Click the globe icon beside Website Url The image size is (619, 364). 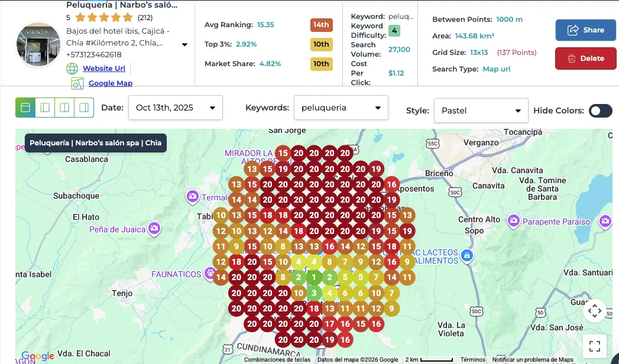tap(72, 67)
